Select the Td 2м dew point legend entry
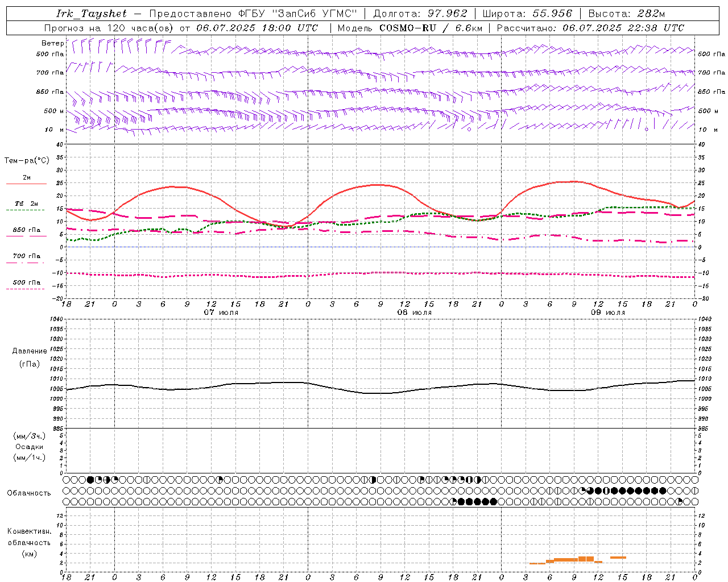 click(x=26, y=203)
